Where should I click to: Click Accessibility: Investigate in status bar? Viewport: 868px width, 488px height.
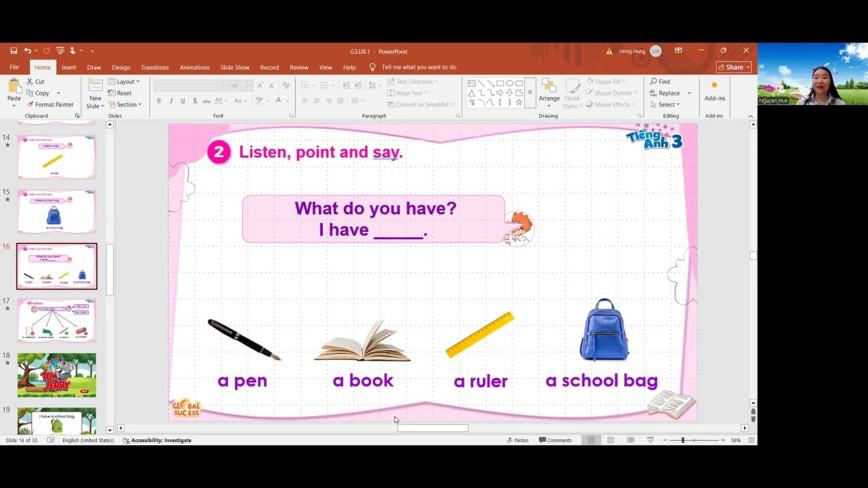pos(157,441)
